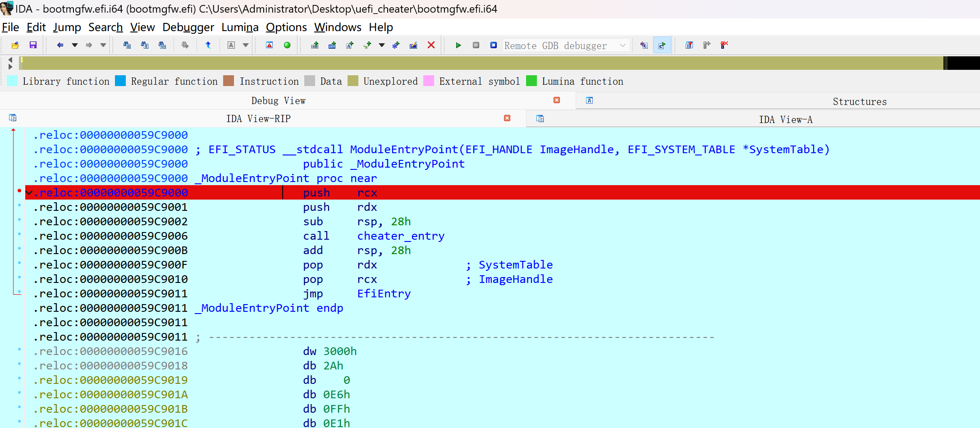Screen dimensions: 980x428
Task: Open the Help menu
Action: tap(381, 27)
